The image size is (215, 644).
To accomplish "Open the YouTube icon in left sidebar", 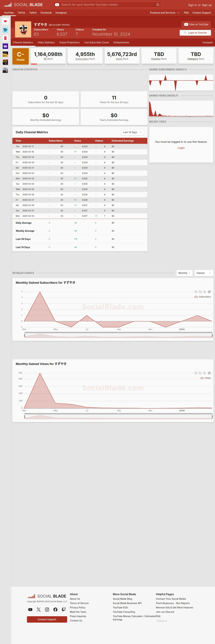I will 5,21.
